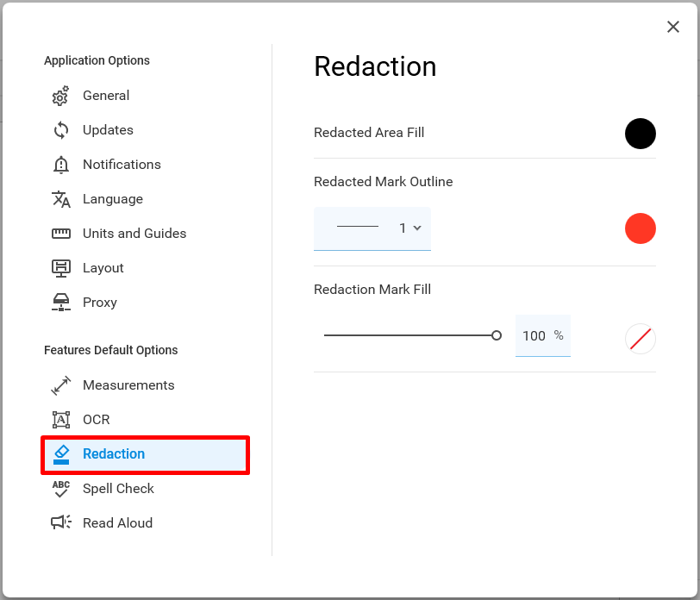Image resolution: width=700 pixels, height=600 pixels.
Task: Select the Spell Check menu entry
Action: pyautogui.click(x=118, y=489)
